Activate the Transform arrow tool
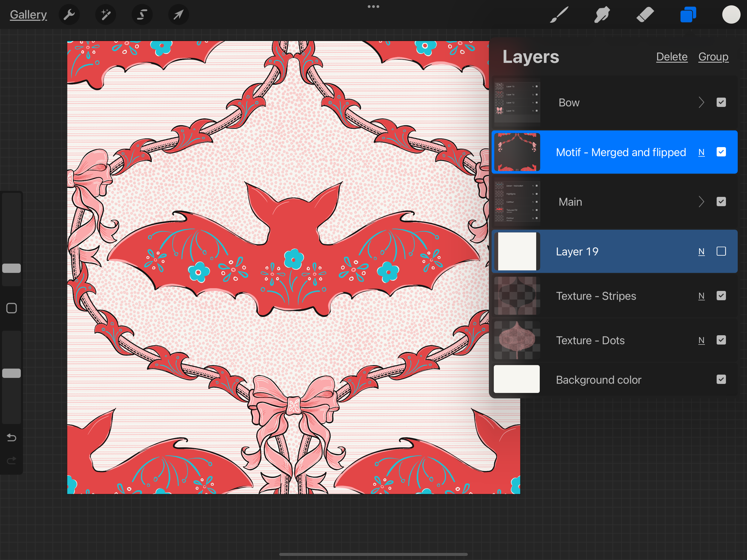This screenshot has height=560, width=747. click(179, 14)
